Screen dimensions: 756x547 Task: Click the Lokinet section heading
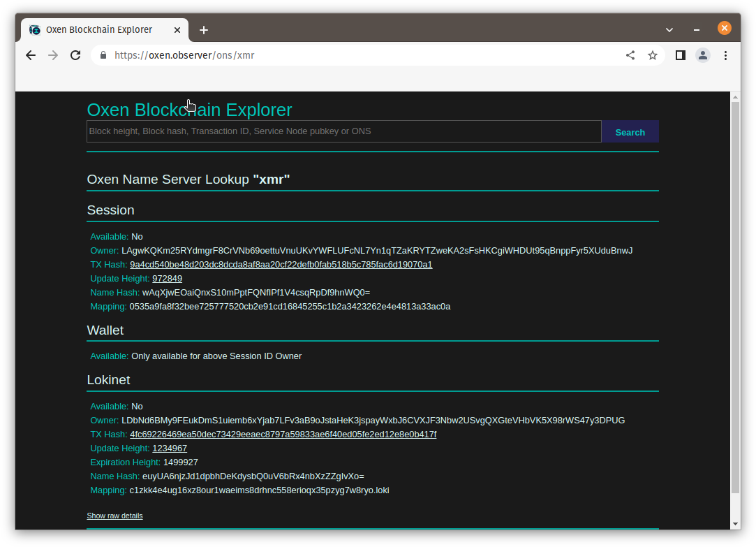click(108, 379)
